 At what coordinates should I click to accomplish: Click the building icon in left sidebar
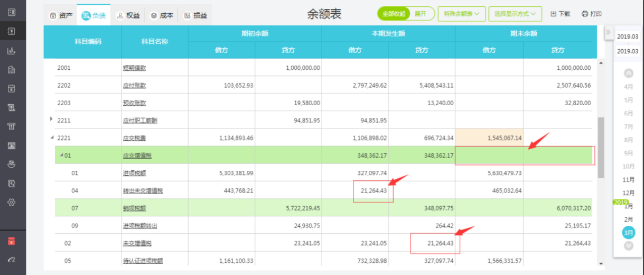pyautogui.click(x=12, y=70)
